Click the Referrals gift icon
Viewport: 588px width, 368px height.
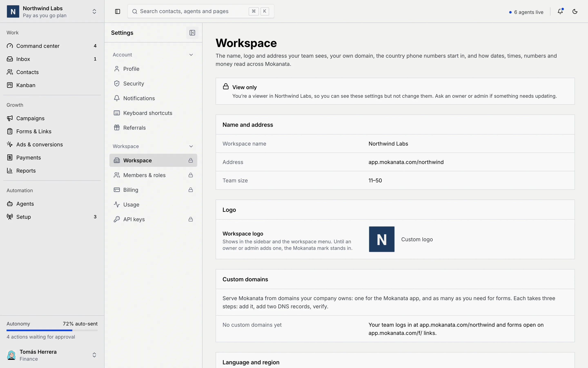coord(117,128)
